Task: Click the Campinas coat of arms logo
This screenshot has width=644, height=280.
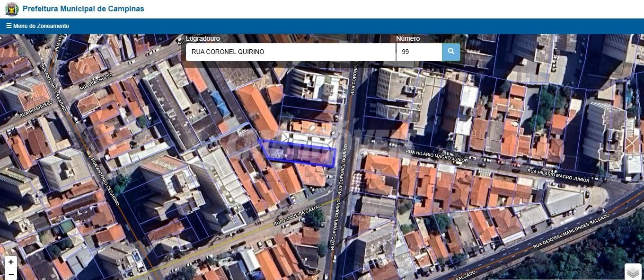Action: click(11, 9)
